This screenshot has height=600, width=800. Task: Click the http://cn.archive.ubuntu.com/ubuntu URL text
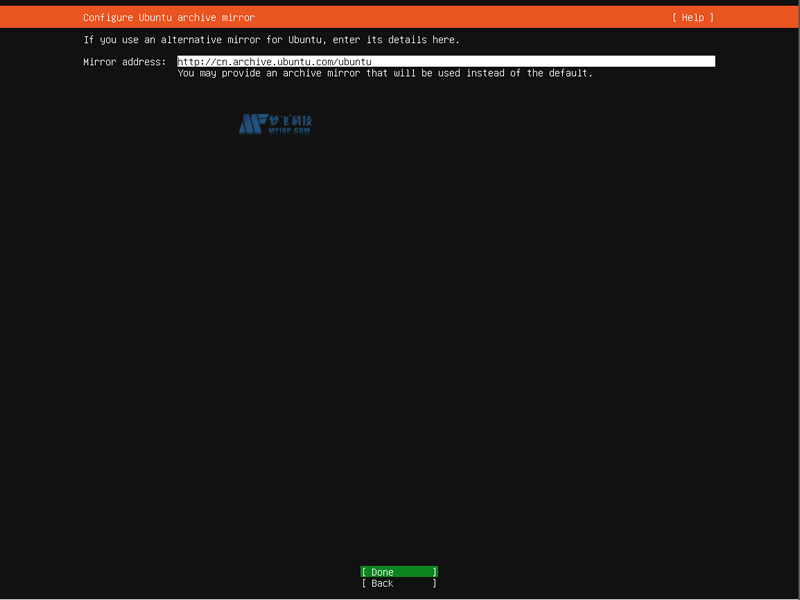[274, 62]
